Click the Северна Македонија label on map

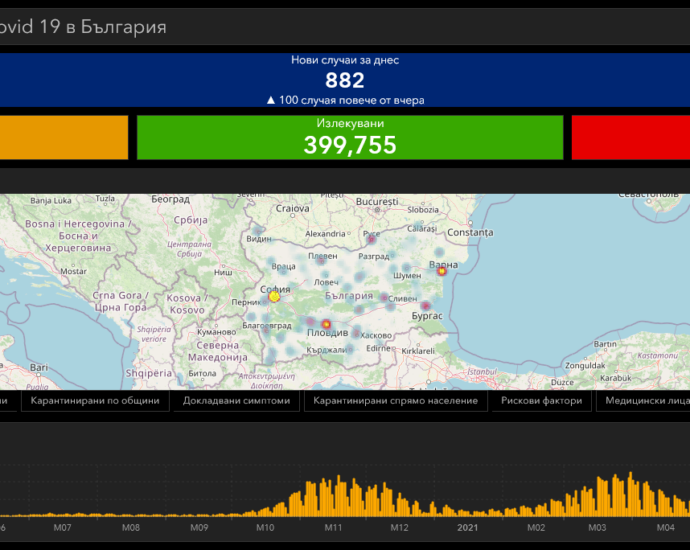coord(218,351)
